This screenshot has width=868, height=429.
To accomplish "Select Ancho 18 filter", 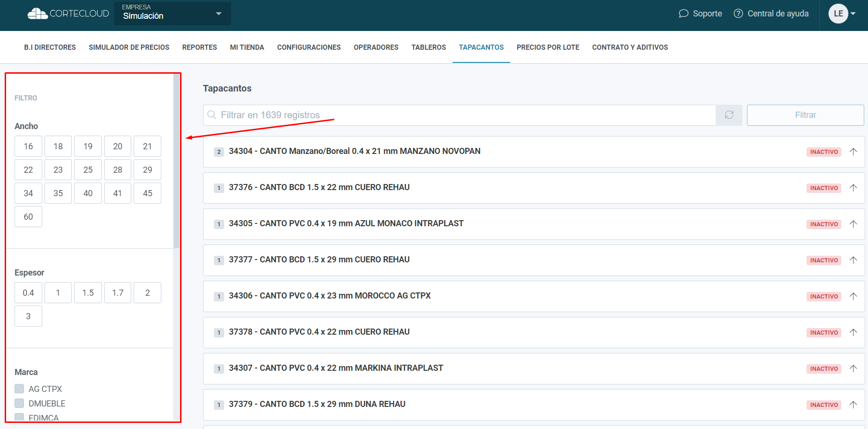I will (x=58, y=146).
